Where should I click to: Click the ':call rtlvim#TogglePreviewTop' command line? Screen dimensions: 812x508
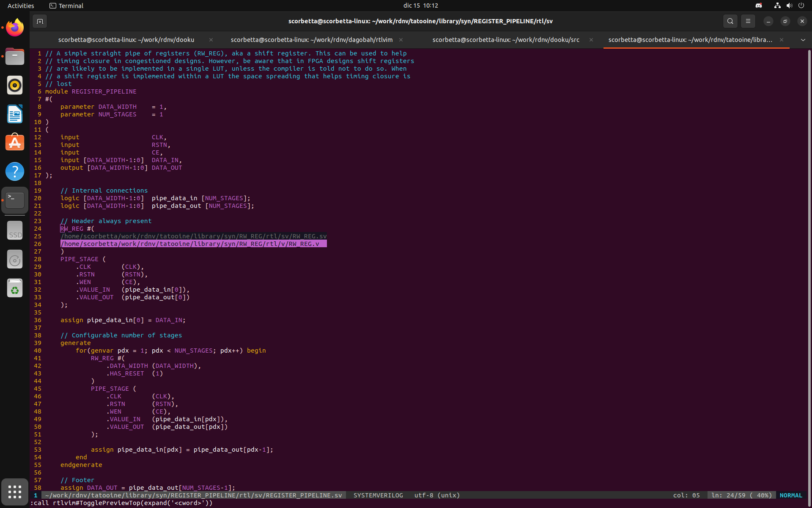[121, 503]
